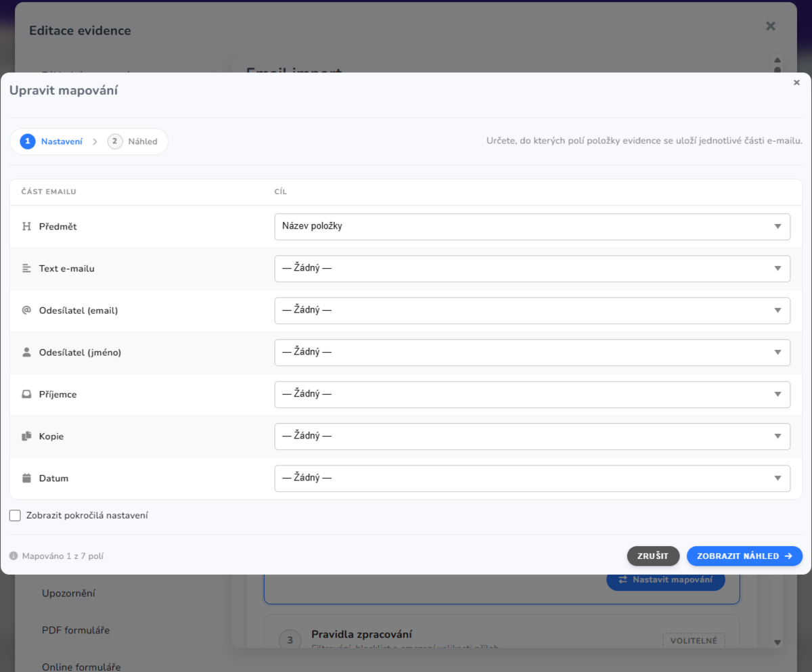Select step 1 Nastavení tab
Viewport: 812px width, 672px height.
[52, 141]
